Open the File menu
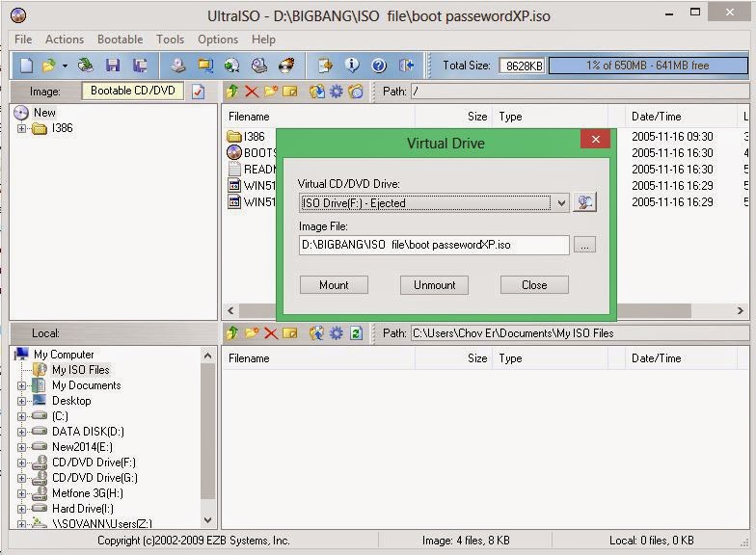Image resolution: width=756 pixels, height=555 pixels. tap(23, 39)
